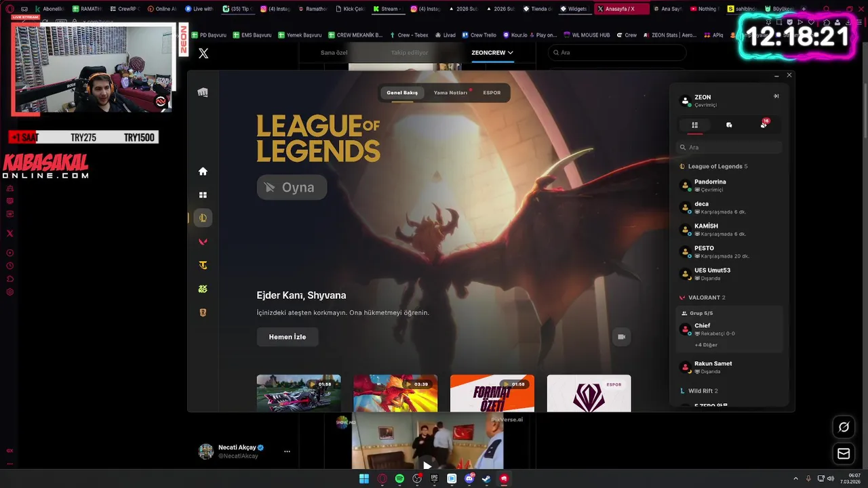This screenshot has width=868, height=488.
Task: Select the League of Legends game icon
Action: pos(203,218)
